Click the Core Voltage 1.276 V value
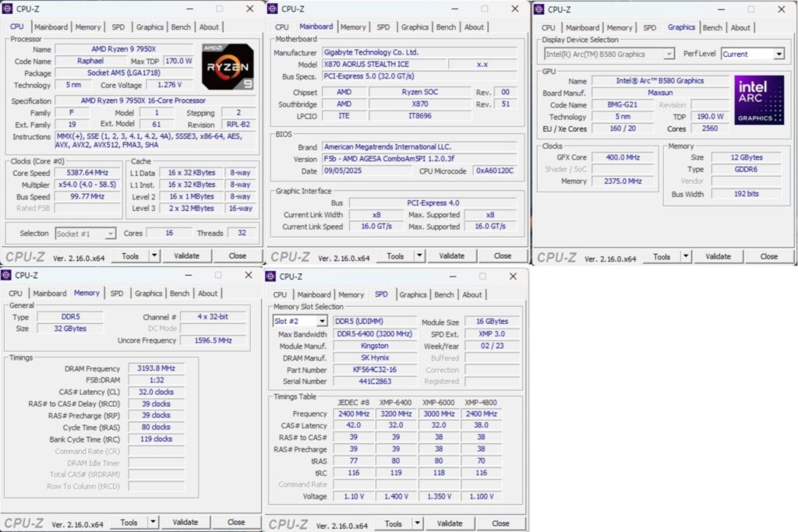 tap(169, 84)
